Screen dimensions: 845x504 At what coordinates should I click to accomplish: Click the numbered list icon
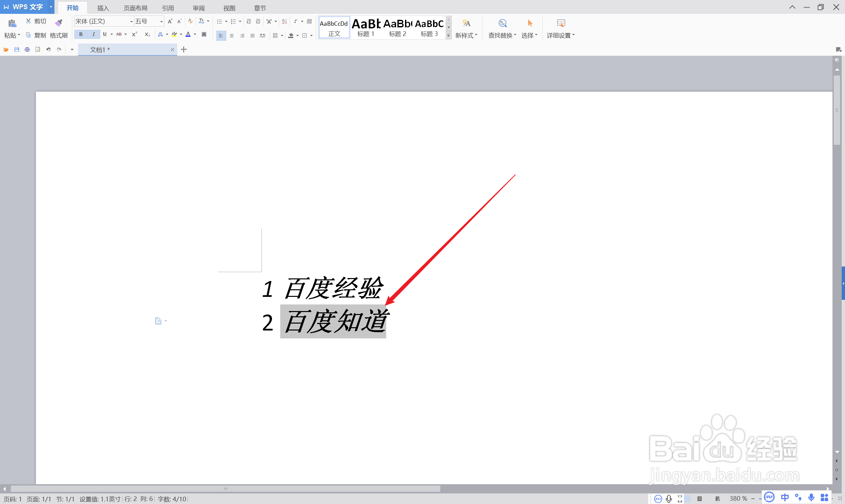[233, 21]
